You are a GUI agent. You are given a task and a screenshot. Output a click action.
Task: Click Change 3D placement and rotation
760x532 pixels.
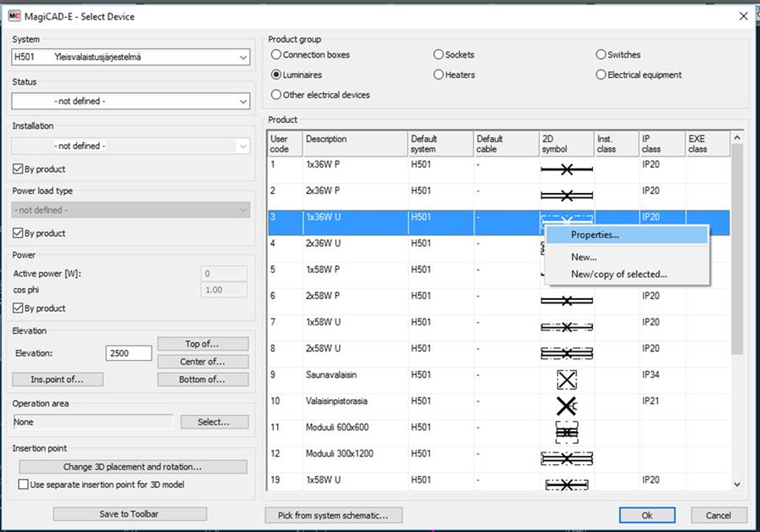[133, 467]
